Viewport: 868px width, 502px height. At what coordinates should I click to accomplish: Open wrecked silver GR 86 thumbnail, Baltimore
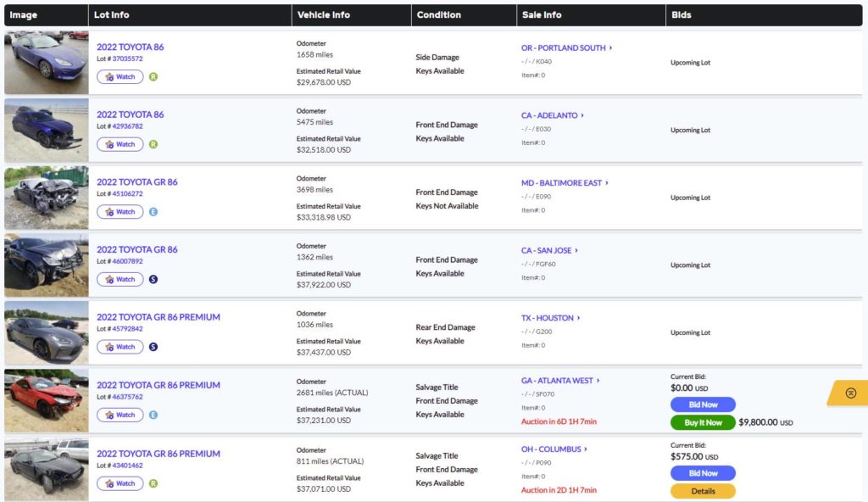[x=47, y=198]
